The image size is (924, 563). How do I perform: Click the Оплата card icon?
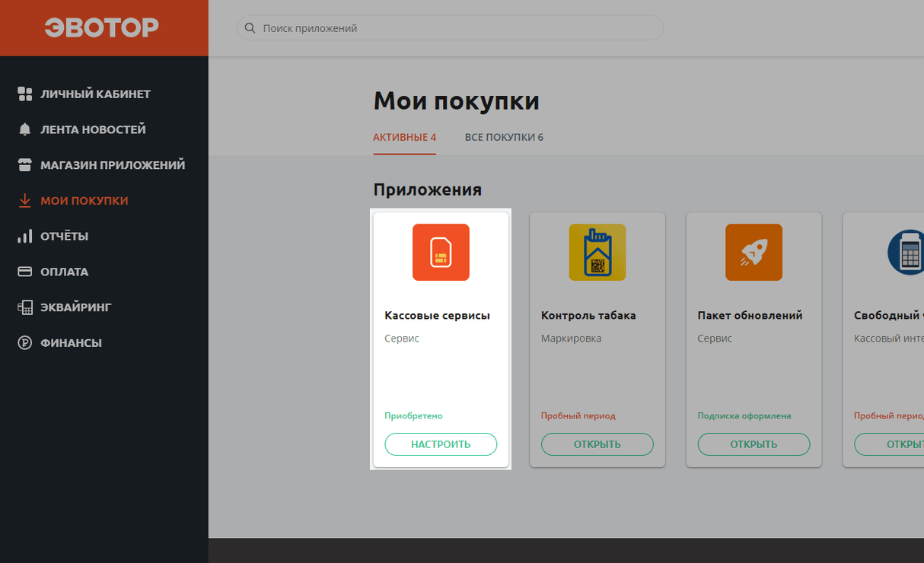(x=25, y=272)
